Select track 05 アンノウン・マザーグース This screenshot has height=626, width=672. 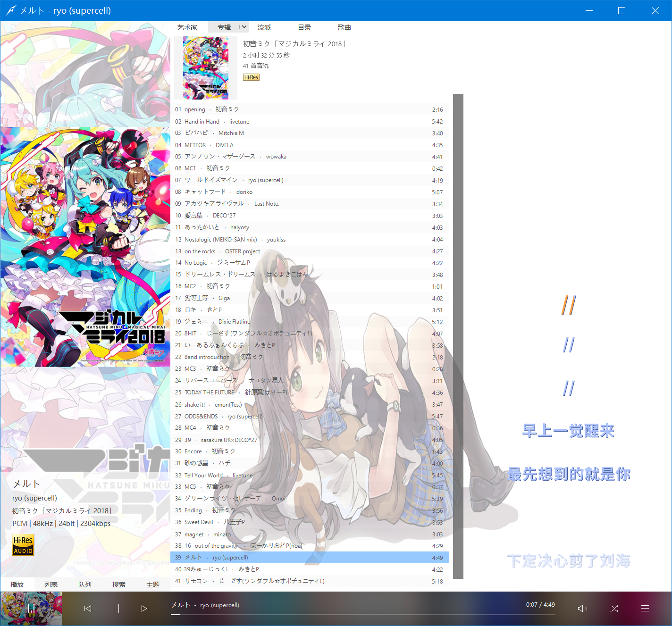point(310,157)
